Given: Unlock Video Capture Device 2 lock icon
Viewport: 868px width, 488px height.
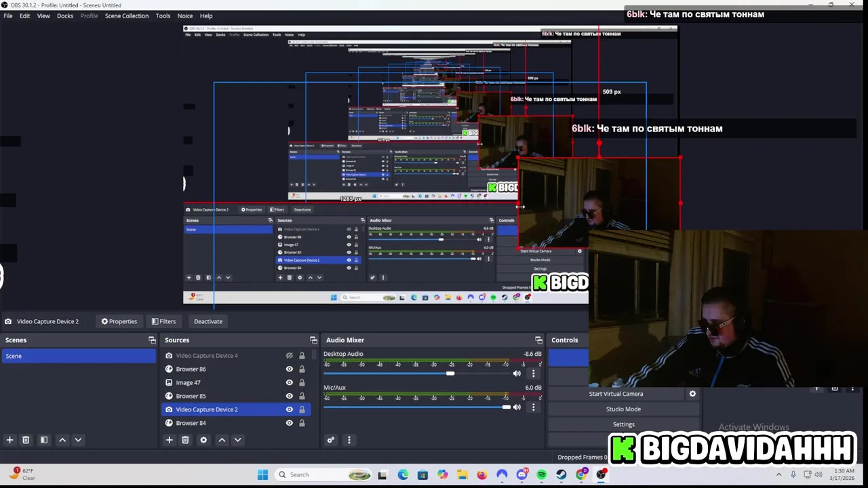Looking at the screenshot, I should [302, 409].
